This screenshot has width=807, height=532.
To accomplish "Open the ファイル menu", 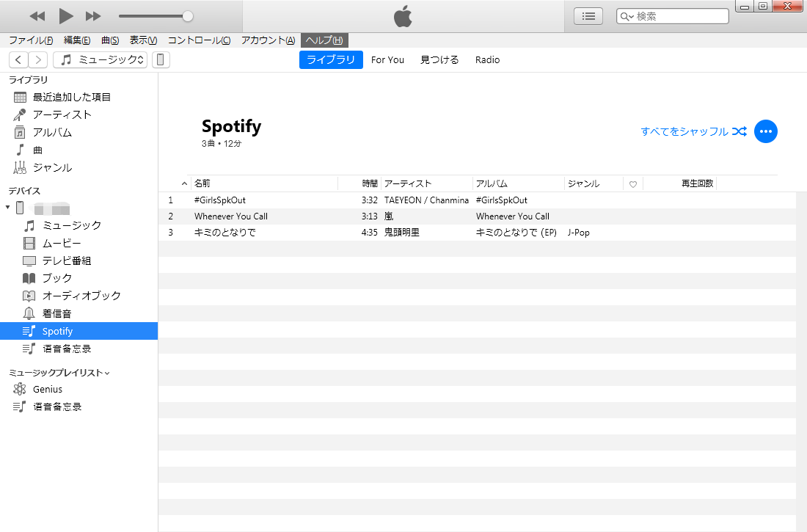I will [x=31, y=40].
